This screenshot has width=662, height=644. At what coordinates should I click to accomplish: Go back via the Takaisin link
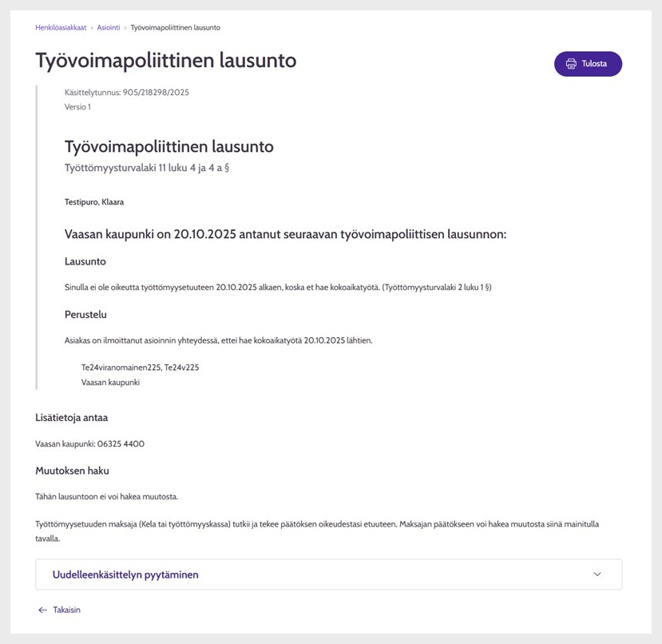click(x=66, y=610)
